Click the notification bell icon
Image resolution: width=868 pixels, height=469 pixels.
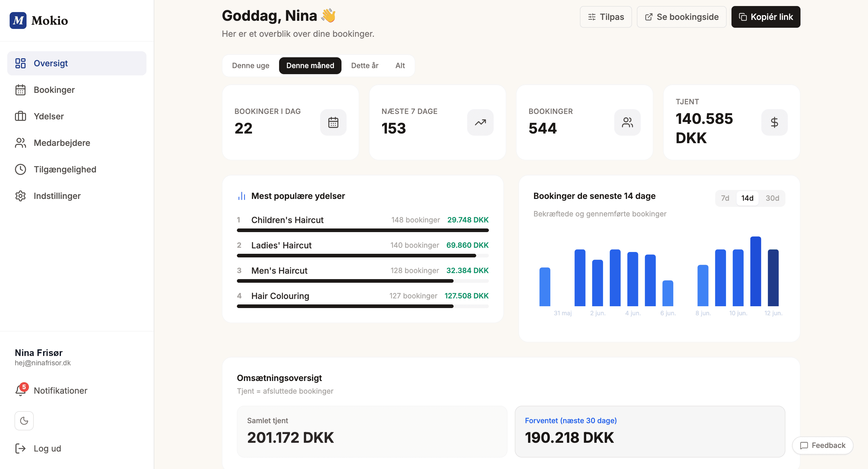pos(20,391)
